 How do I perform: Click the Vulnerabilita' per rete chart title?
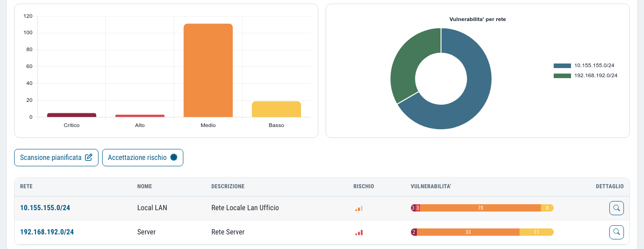click(x=478, y=19)
